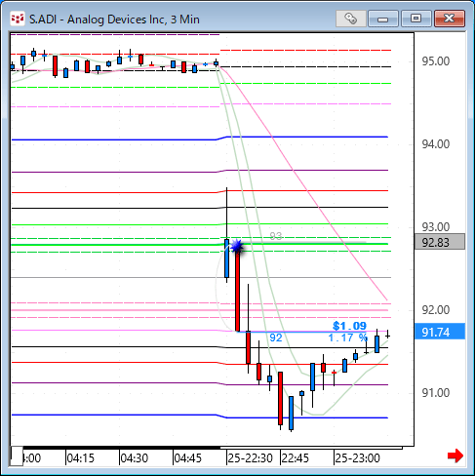Click the 91.74 current price label

point(440,332)
